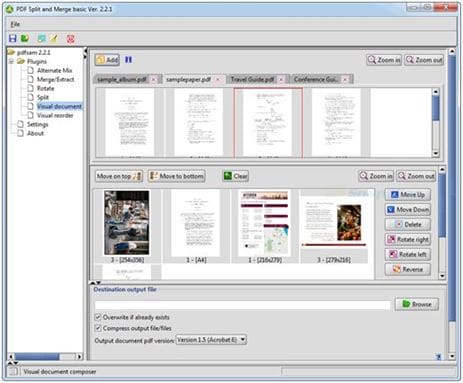Click the yellow pencil log icon in toolbar
The image size is (463, 383).
(54, 39)
